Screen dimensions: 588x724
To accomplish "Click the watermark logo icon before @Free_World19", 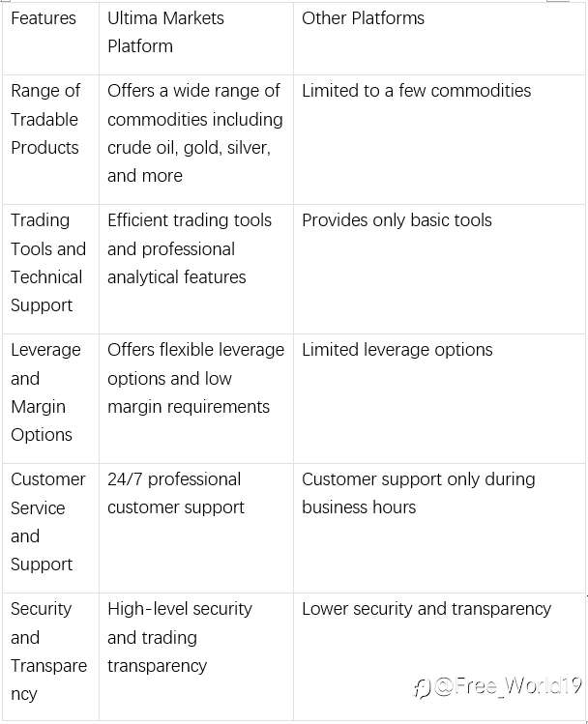I will click(x=422, y=688).
